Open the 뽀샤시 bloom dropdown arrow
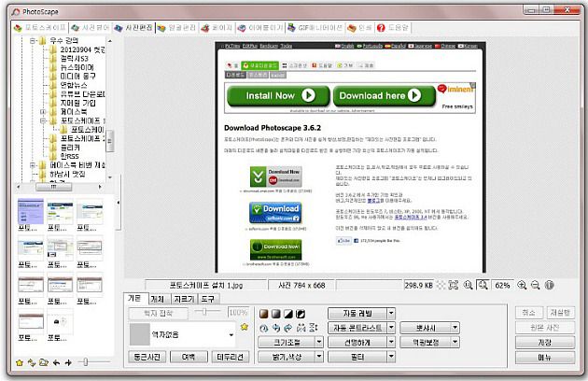Image resolution: width=588 pixels, height=381 pixels. pyautogui.click(x=455, y=328)
